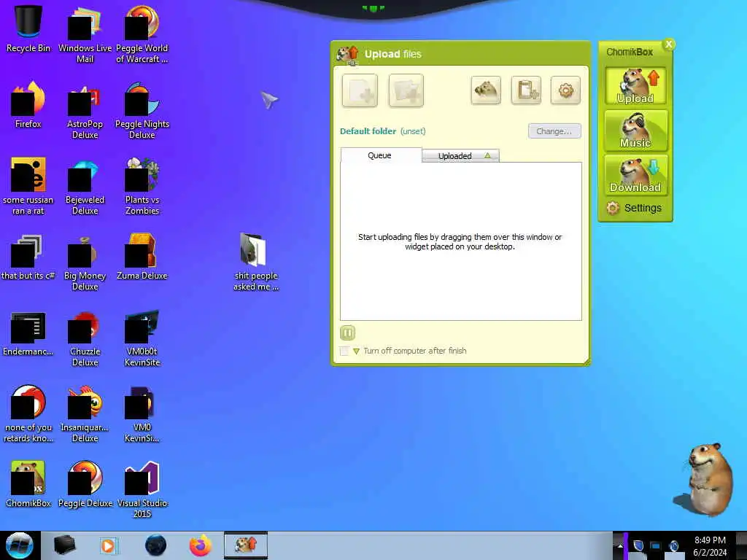Select the Peggle Nights Deluxe icon

(x=142, y=111)
